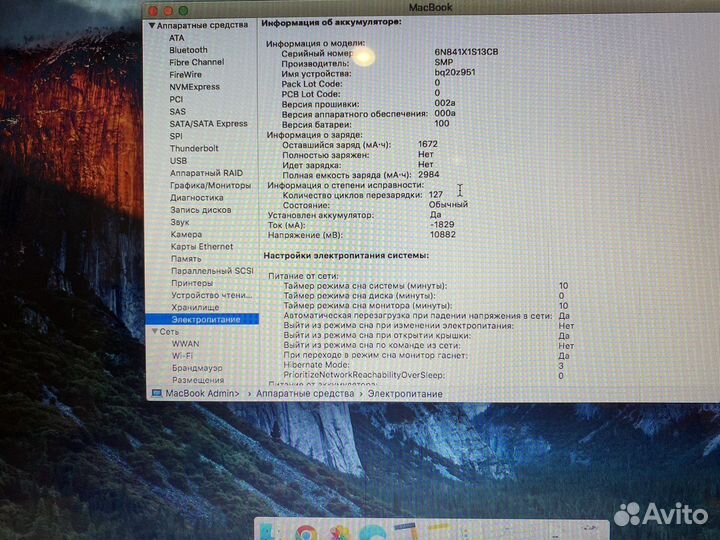Open WWAN under Сеть

pos(186,344)
